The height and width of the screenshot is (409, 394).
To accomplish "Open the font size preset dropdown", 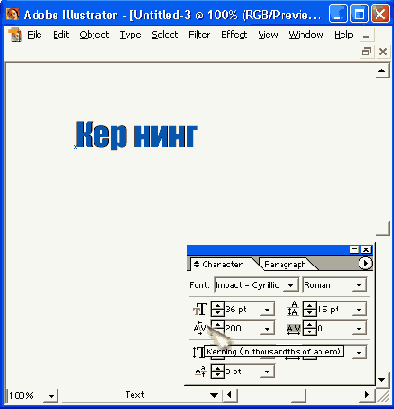I will pos(267,310).
